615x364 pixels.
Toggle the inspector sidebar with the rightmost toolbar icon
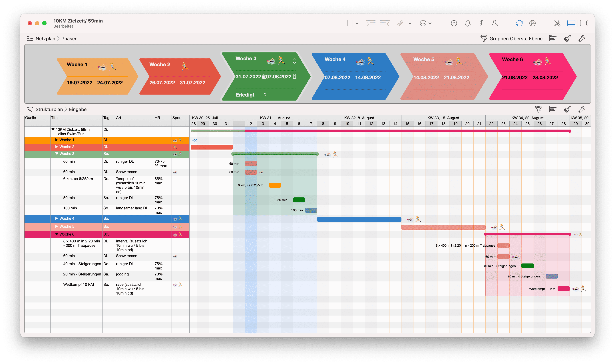(584, 23)
